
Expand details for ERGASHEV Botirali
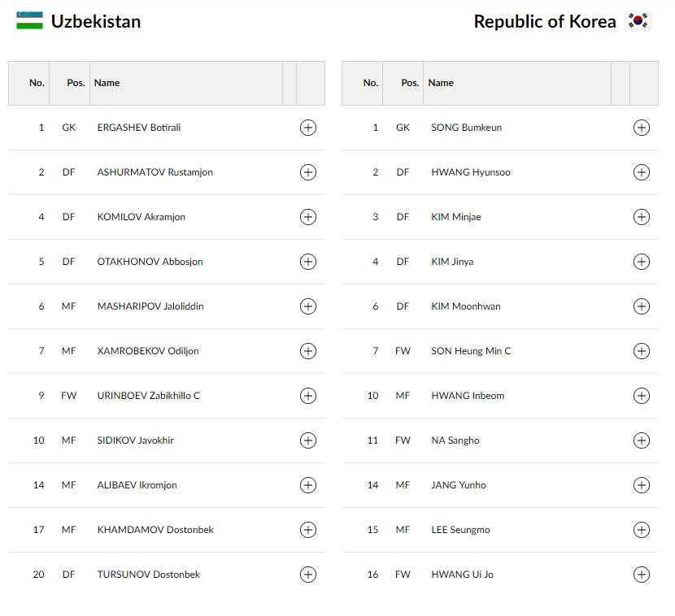(308, 128)
